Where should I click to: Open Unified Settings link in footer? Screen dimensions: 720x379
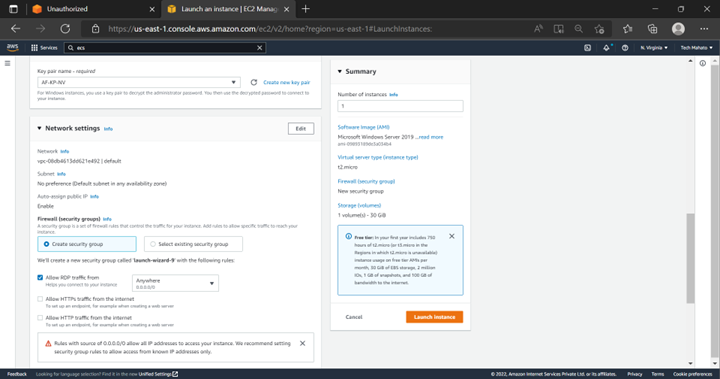pyautogui.click(x=158, y=374)
